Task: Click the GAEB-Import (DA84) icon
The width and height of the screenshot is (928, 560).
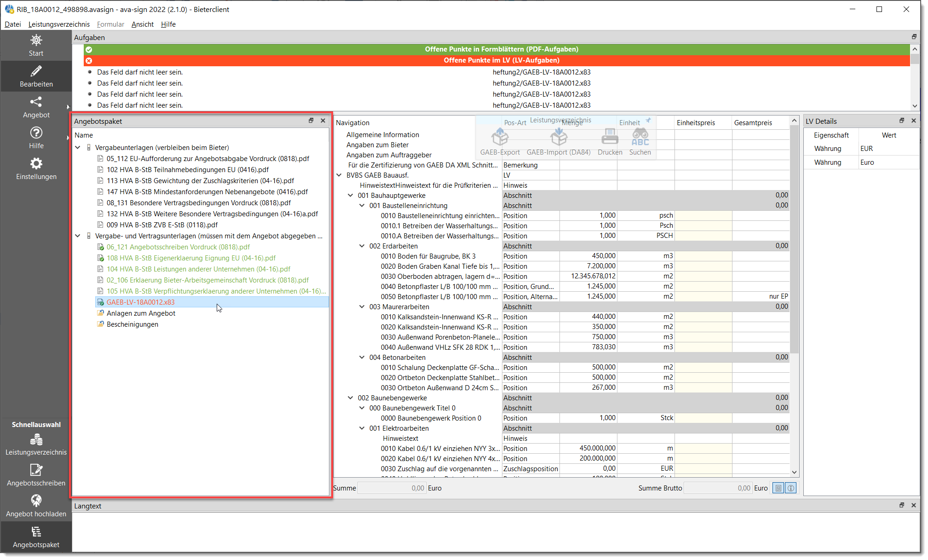Action: coord(559,137)
